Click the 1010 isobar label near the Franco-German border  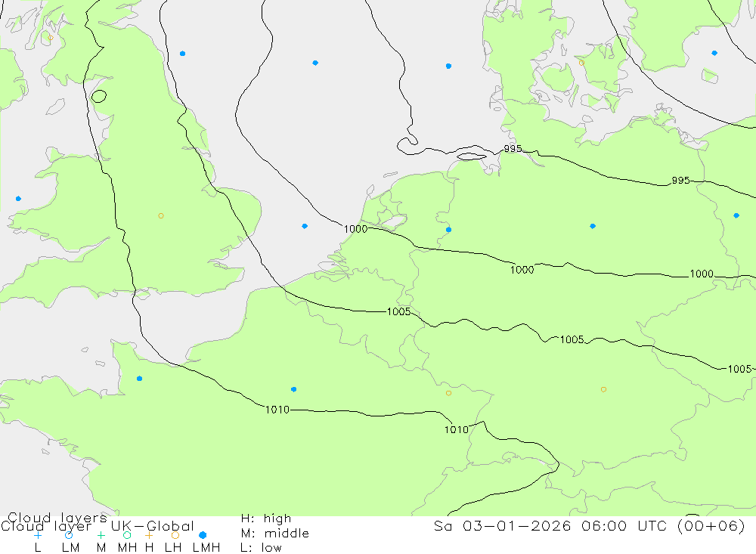456,429
